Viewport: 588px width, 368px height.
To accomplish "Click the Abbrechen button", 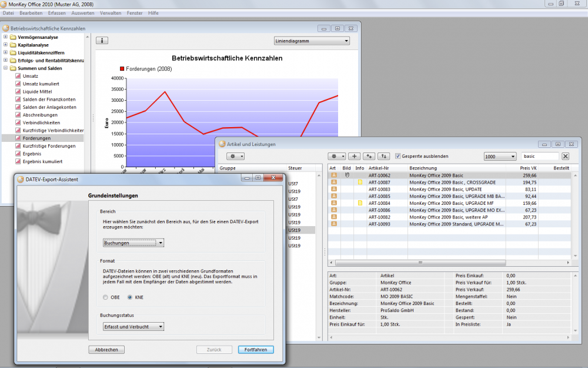I will click(x=106, y=349).
